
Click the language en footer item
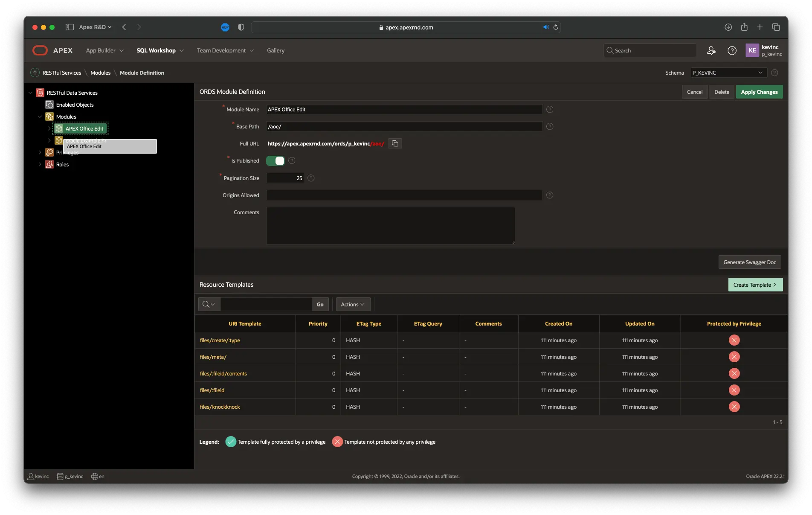coord(98,476)
